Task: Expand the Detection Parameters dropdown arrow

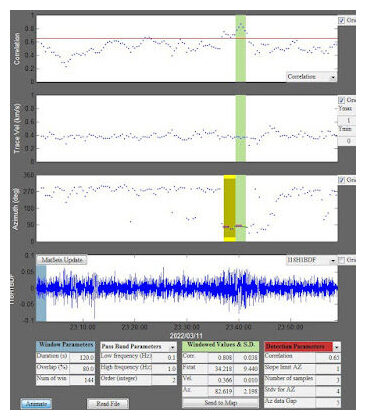Action: (x=337, y=347)
